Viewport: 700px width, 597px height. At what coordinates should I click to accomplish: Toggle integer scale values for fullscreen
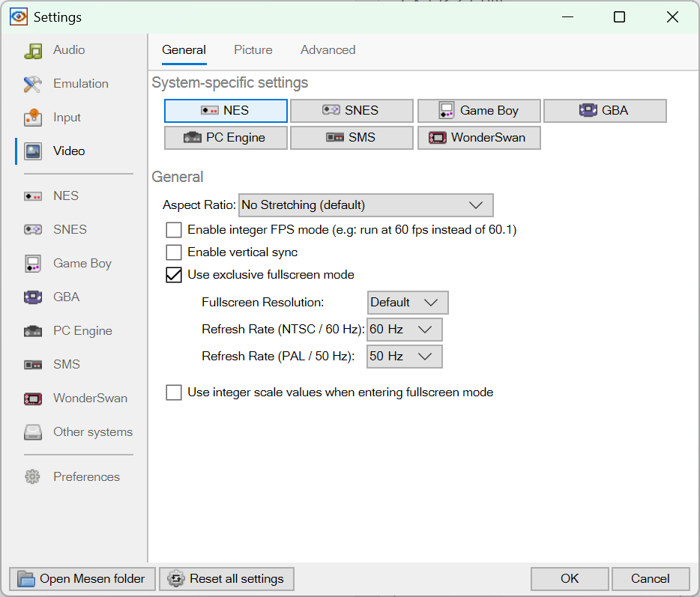(174, 393)
